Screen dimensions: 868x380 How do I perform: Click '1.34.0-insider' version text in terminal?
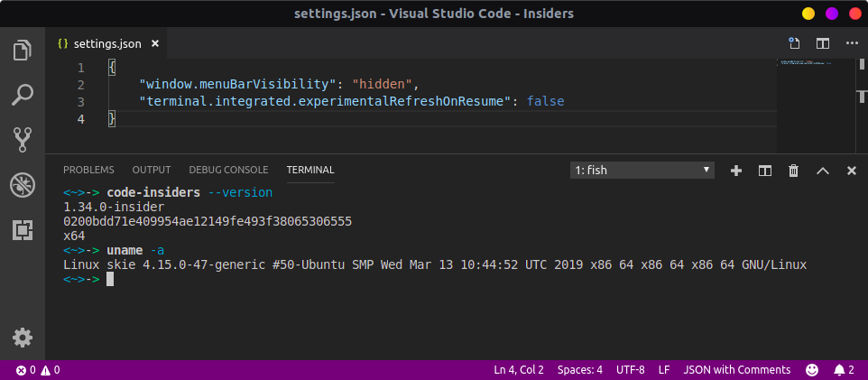coord(114,208)
